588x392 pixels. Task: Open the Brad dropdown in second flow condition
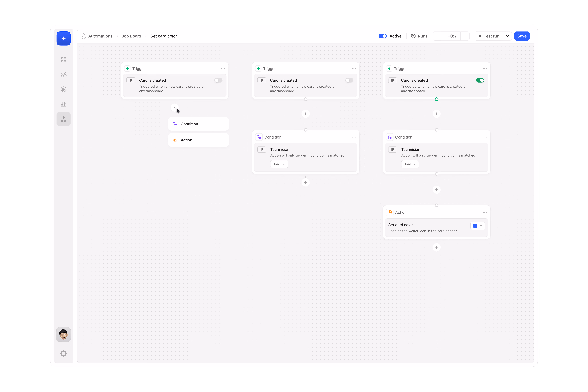tap(279, 164)
